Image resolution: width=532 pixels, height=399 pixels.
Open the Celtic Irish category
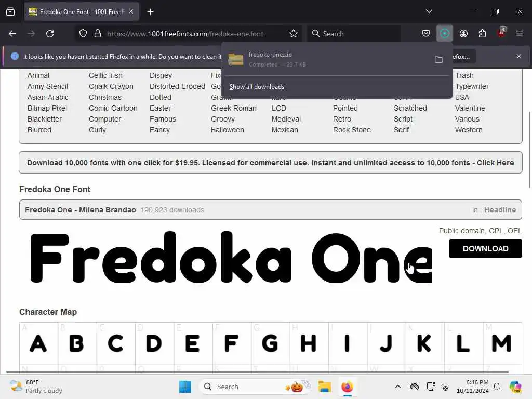pos(105,75)
